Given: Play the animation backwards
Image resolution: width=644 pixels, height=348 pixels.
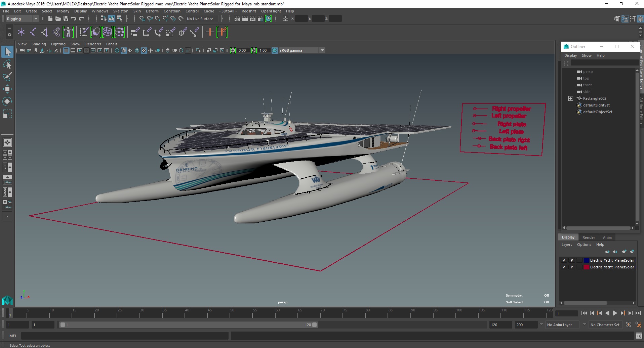Looking at the screenshot, I should click(x=607, y=313).
